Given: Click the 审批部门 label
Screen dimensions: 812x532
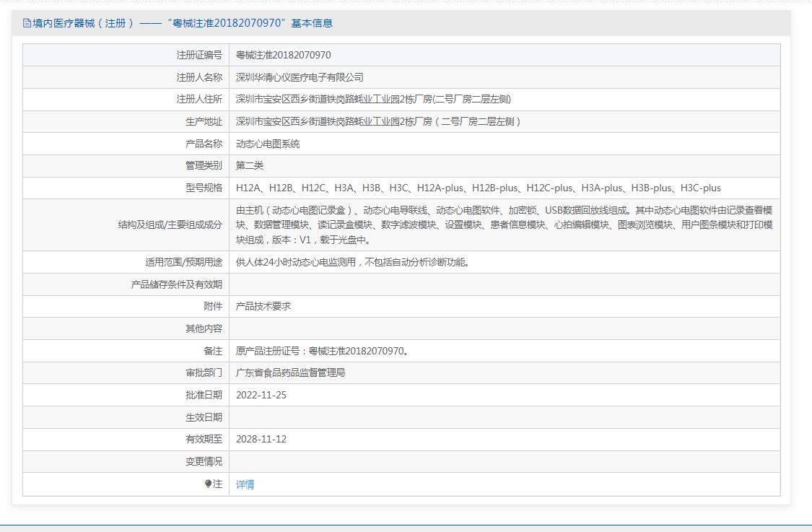Looking at the screenshot, I should pos(204,372).
